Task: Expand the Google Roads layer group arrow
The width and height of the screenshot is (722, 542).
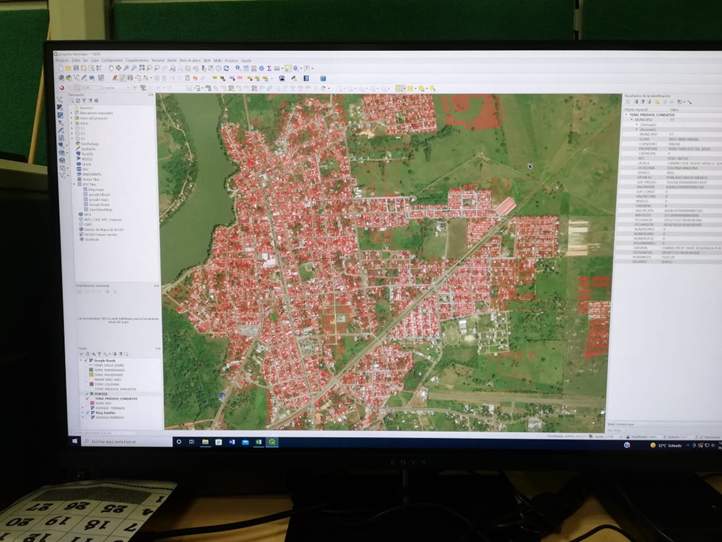Action: 81,360
